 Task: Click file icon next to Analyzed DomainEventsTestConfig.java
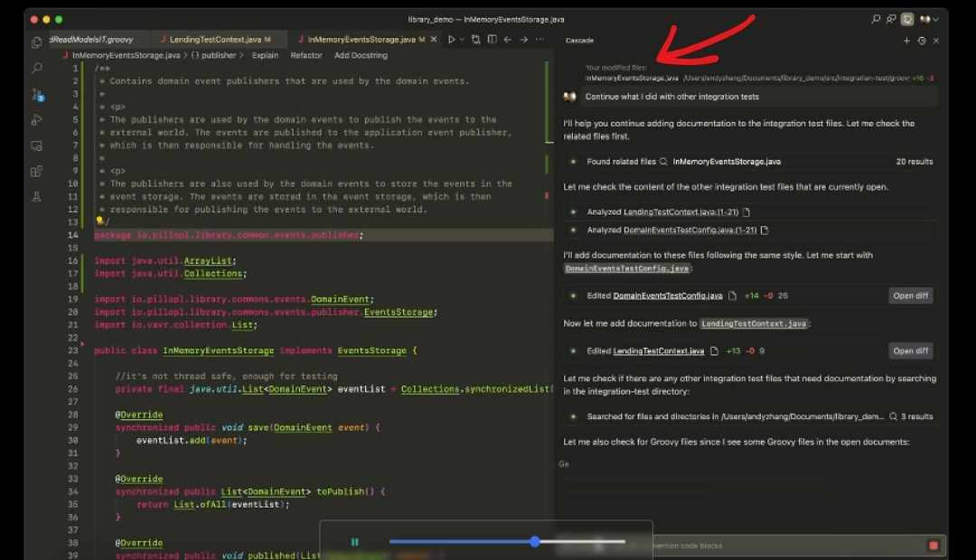[765, 230]
